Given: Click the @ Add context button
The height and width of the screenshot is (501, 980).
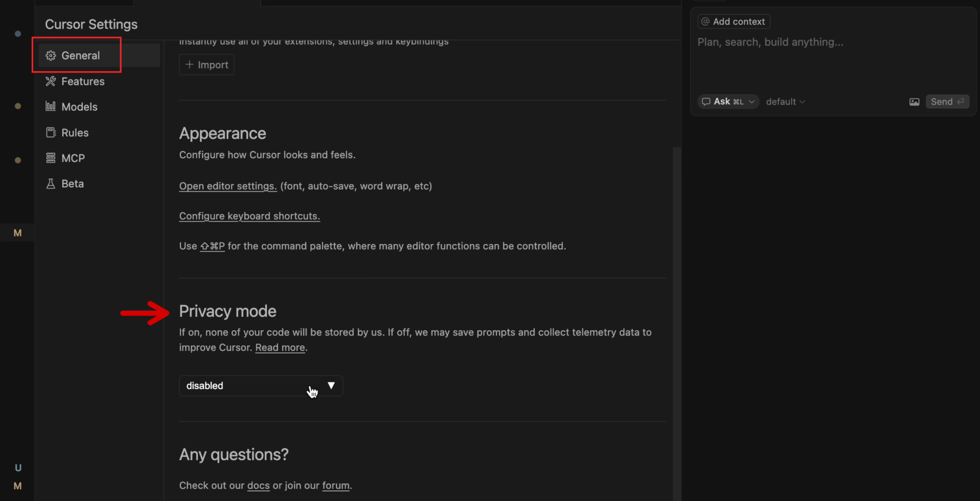Looking at the screenshot, I should (x=733, y=22).
